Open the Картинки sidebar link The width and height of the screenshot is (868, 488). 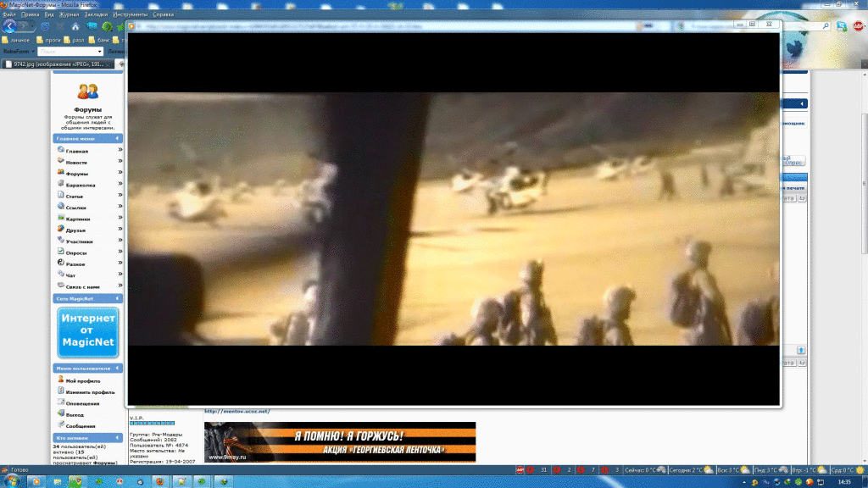[x=77, y=219]
